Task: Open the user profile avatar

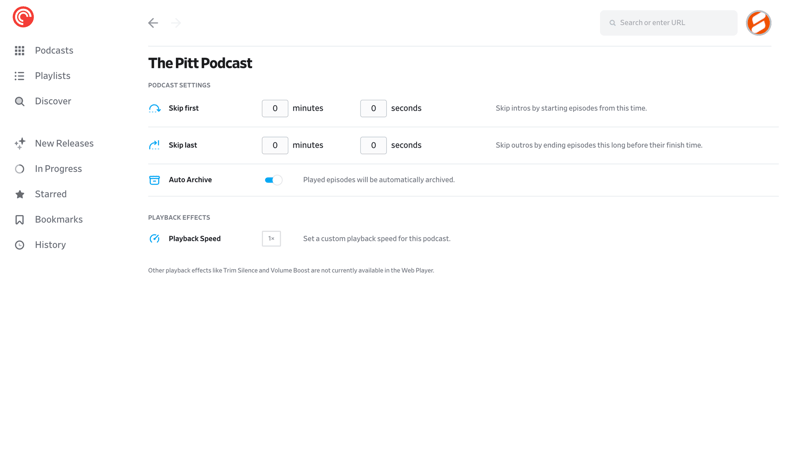Action: (758, 22)
